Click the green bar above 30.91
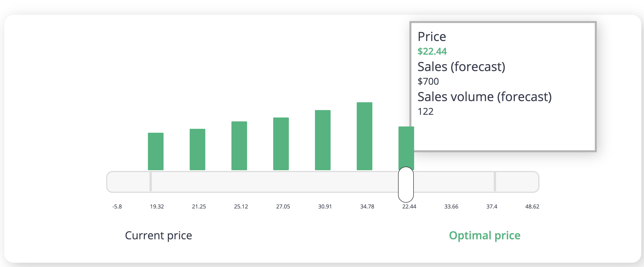 click(323, 140)
